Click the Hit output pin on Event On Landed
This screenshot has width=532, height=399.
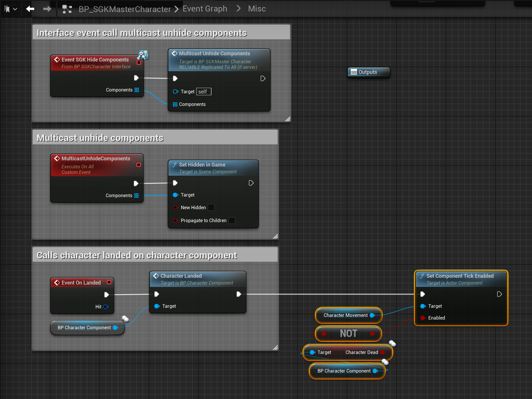pyautogui.click(x=106, y=307)
